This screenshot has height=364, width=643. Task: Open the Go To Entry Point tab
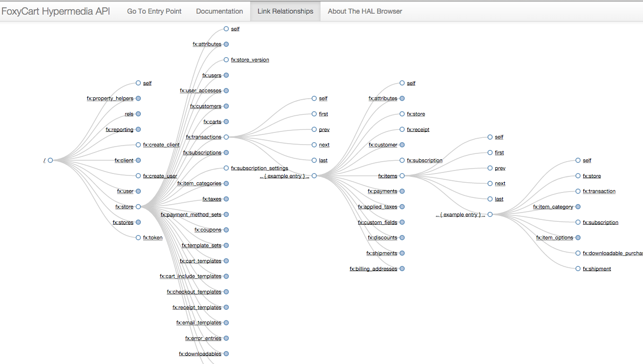pyautogui.click(x=154, y=11)
